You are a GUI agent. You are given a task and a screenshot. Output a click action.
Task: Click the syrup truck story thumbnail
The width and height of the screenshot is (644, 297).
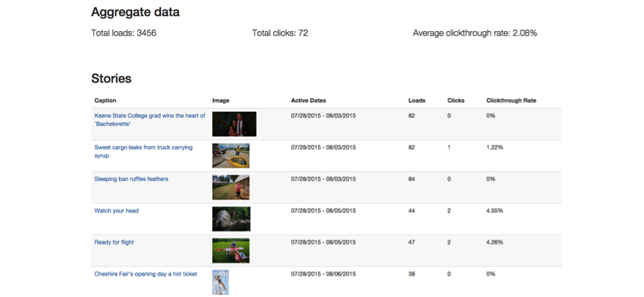coord(231,155)
